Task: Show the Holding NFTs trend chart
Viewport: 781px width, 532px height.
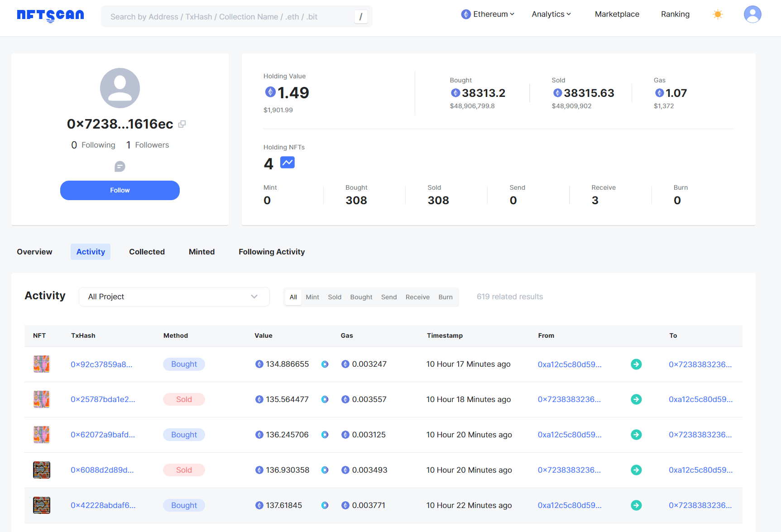Action: [x=287, y=163]
